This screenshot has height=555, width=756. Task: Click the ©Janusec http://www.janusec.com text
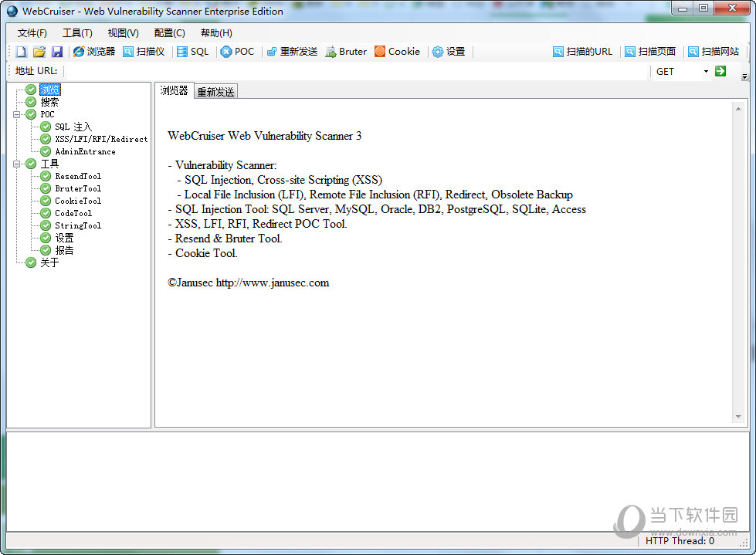249,283
